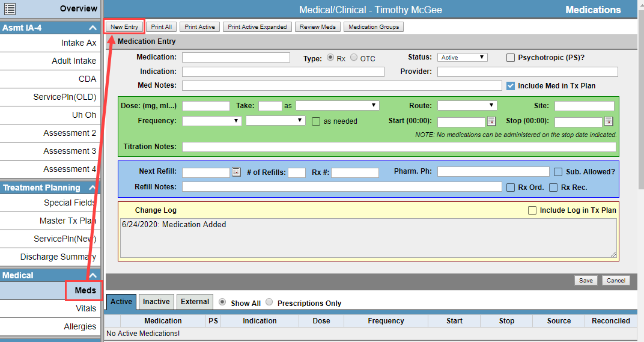The width and height of the screenshot is (644, 342).
Task: Uncheck Include Med in Tx Plan
Action: [511, 86]
